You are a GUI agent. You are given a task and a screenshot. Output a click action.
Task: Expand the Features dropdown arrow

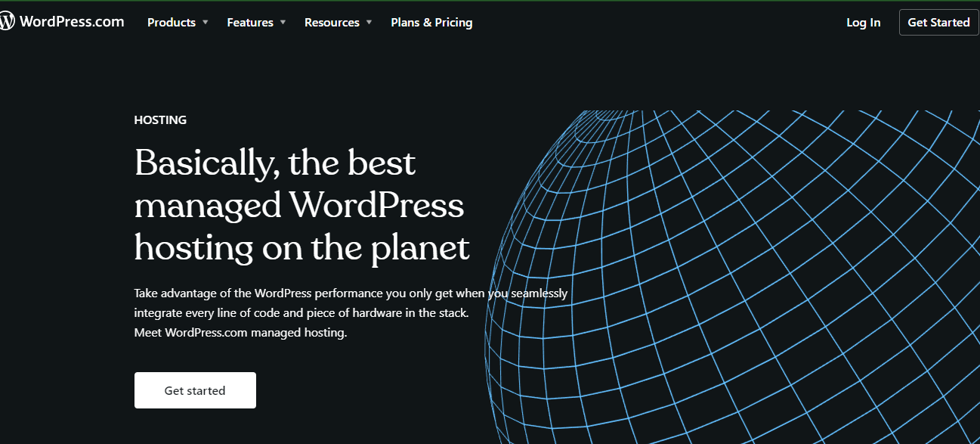click(x=283, y=23)
